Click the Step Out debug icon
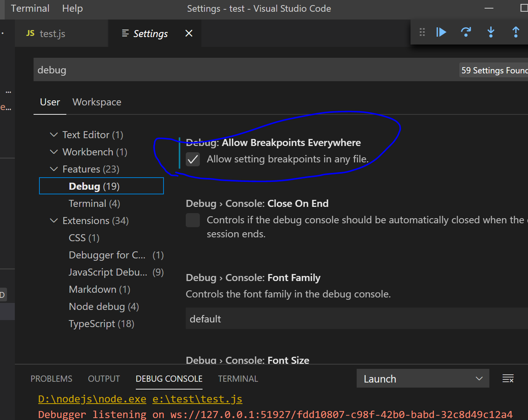The width and height of the screenshot is (528, 420). [x=516, y=32]
